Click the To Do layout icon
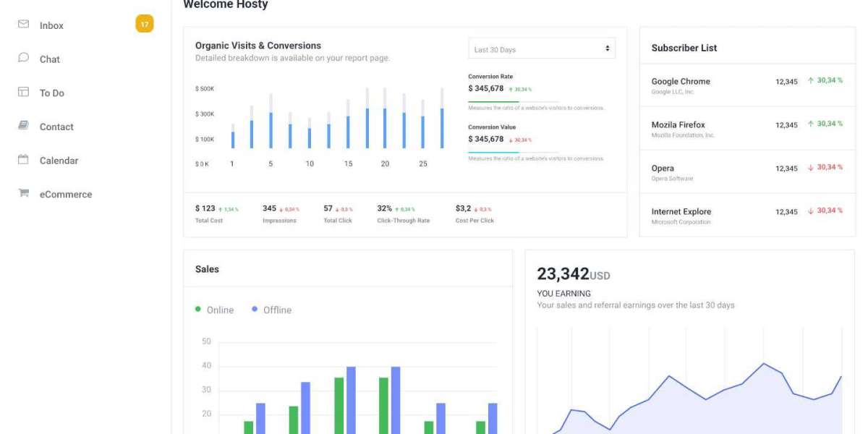 click(24, 92)
